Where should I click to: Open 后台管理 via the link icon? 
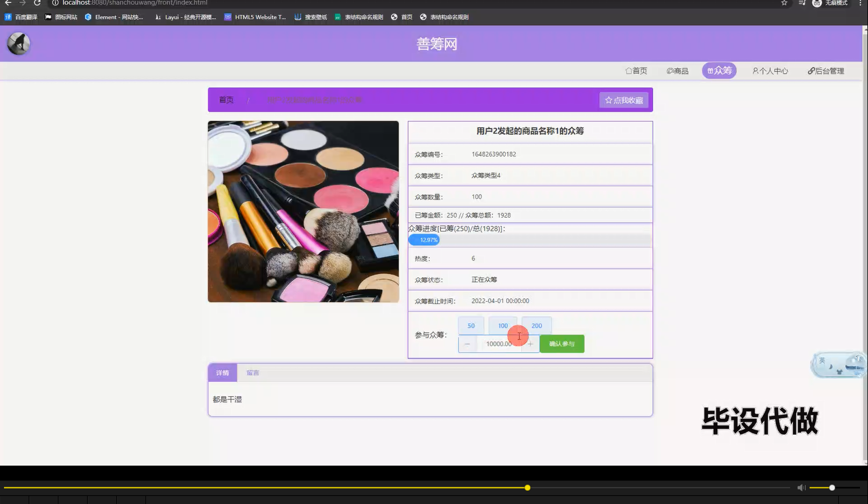811,70
